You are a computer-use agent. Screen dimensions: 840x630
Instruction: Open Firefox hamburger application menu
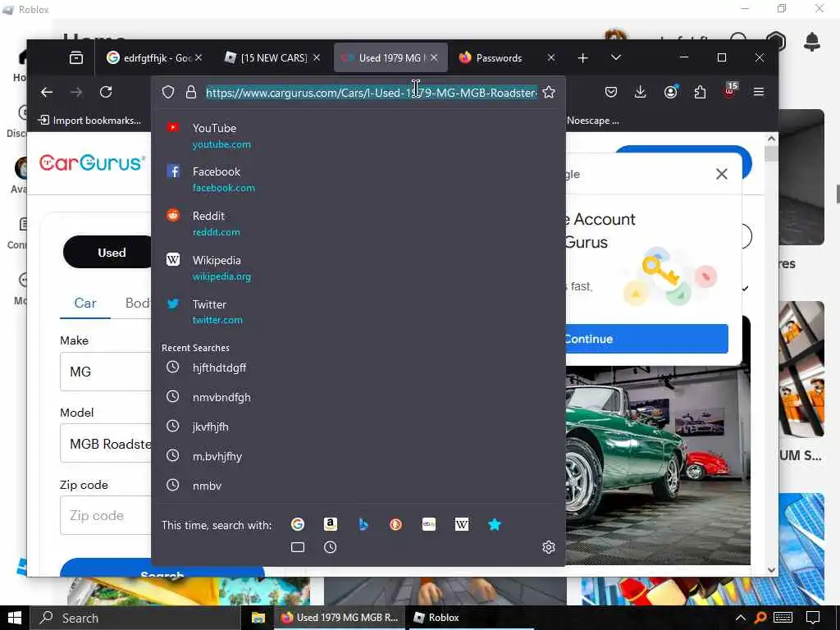(759, 92)
